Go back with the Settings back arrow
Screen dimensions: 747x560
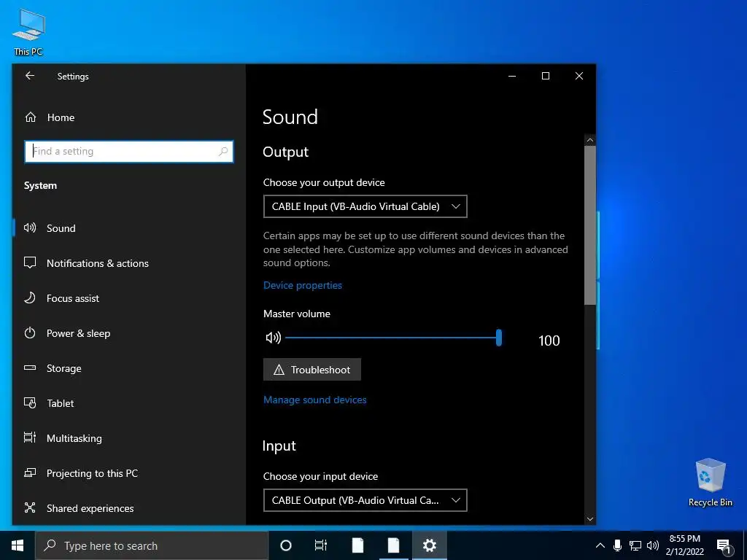pyautogui.click(x=30, y=76)
